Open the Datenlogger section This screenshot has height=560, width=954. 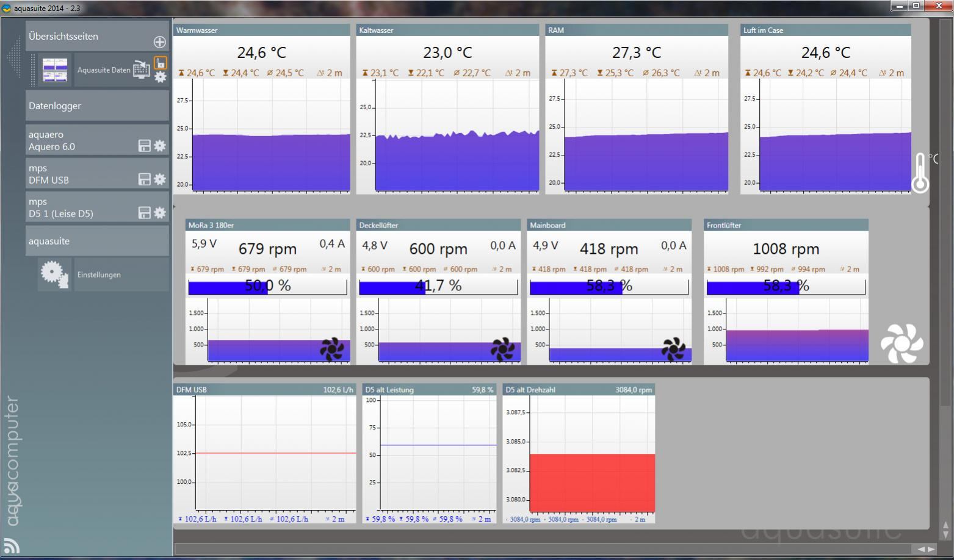(x=97, y=106)
